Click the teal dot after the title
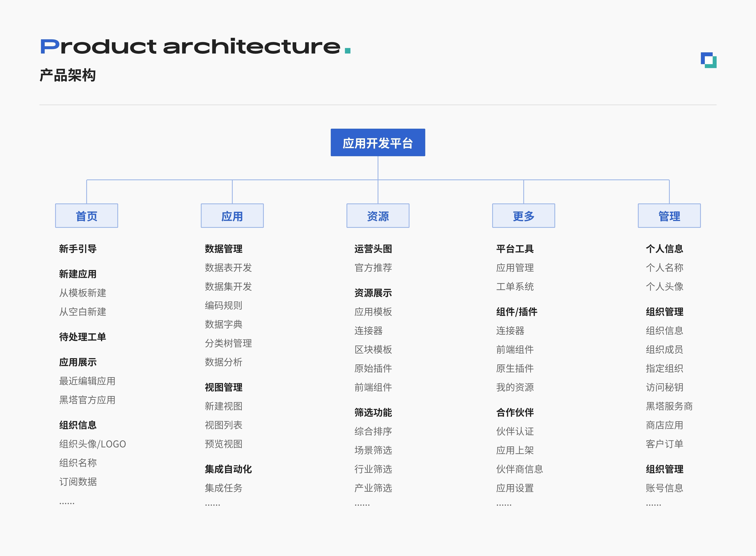 click(347, 51)
